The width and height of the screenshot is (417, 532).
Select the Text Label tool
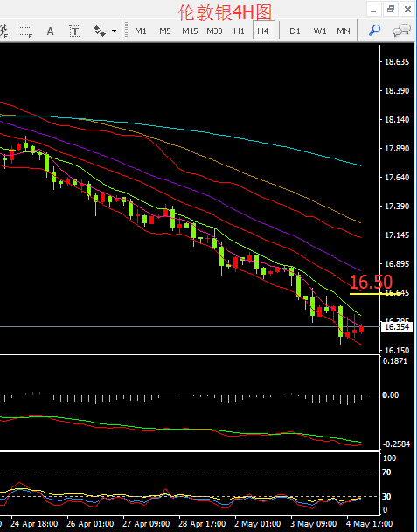(74, 31)
